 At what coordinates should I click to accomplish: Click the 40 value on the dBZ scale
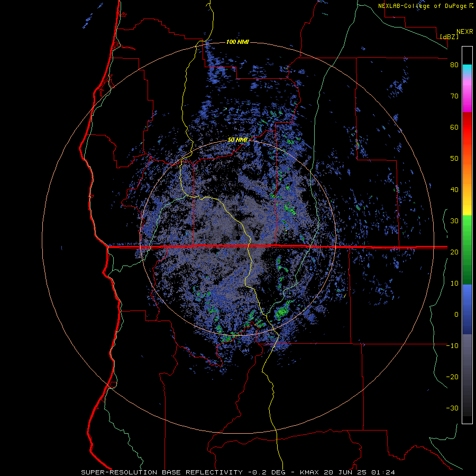[x=454, y=190]
